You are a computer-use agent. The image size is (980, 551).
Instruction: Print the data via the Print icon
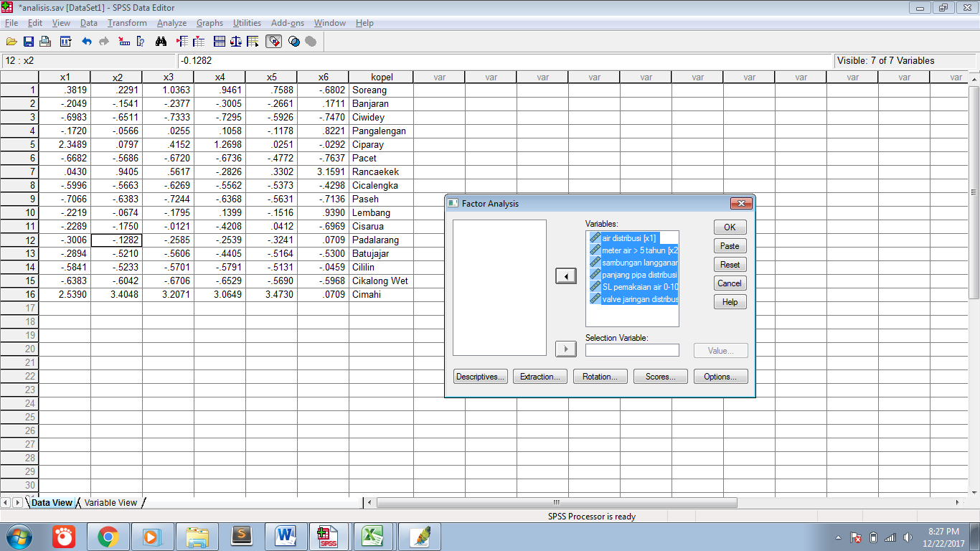point(44,41)
